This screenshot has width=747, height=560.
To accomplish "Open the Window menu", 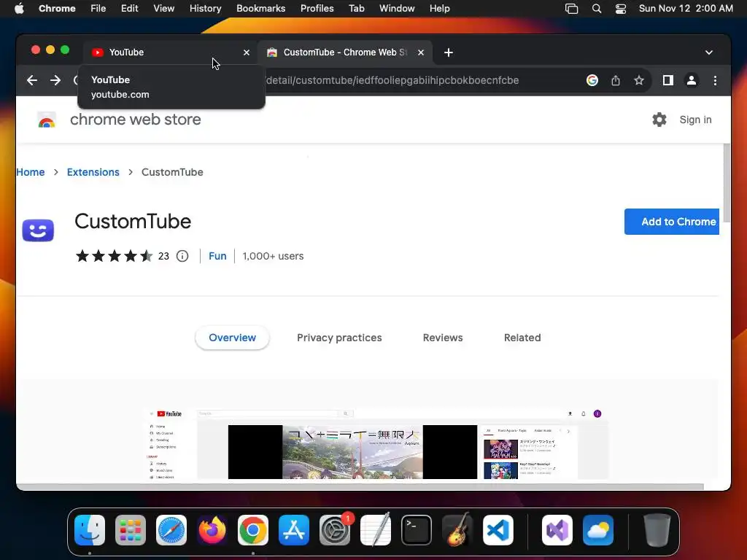I will pyautogui.click(x=397, y=9).
